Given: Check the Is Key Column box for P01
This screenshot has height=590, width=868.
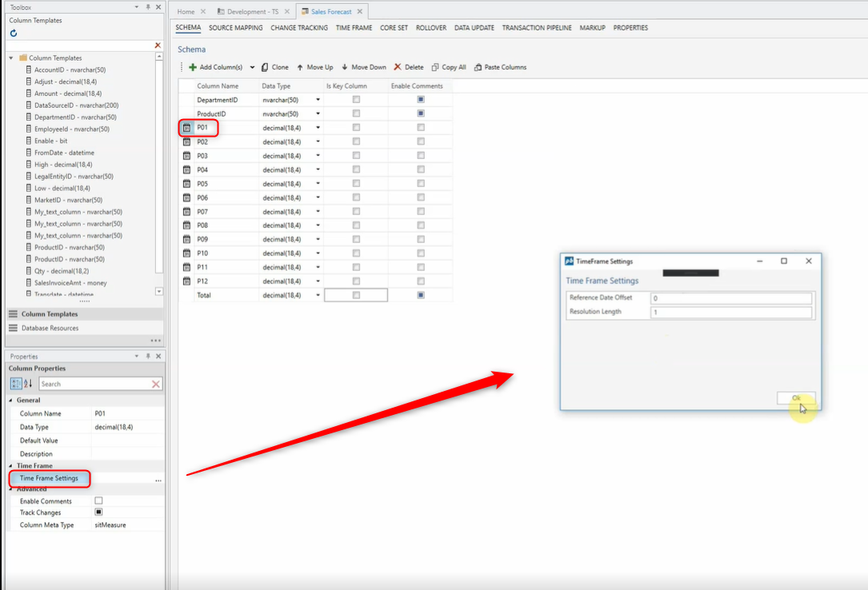Looking at the screenshot, I should 355,127.
